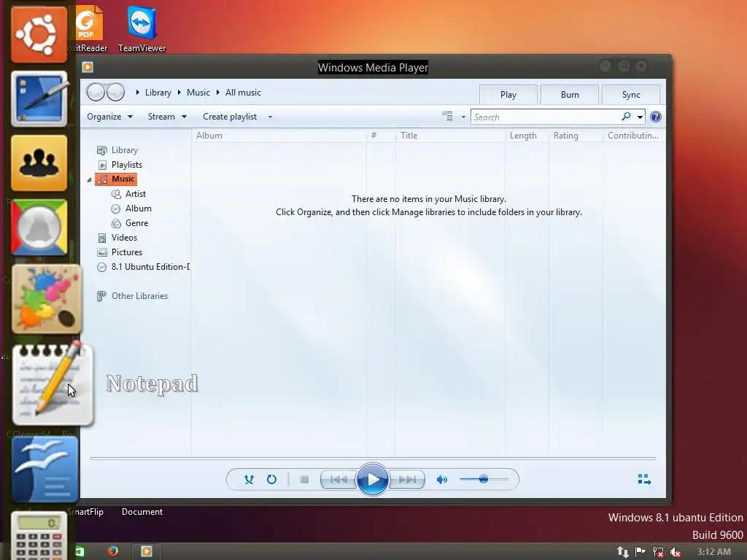This screenshot has width=747, height=560.
Task: Switch to the Burn tab
Action: click(570, 94)
